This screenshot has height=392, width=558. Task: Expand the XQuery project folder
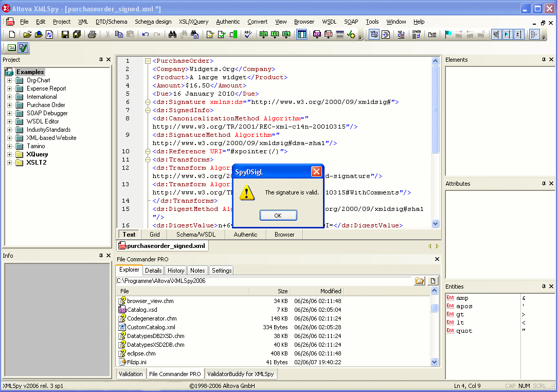[x=10, y=154]
